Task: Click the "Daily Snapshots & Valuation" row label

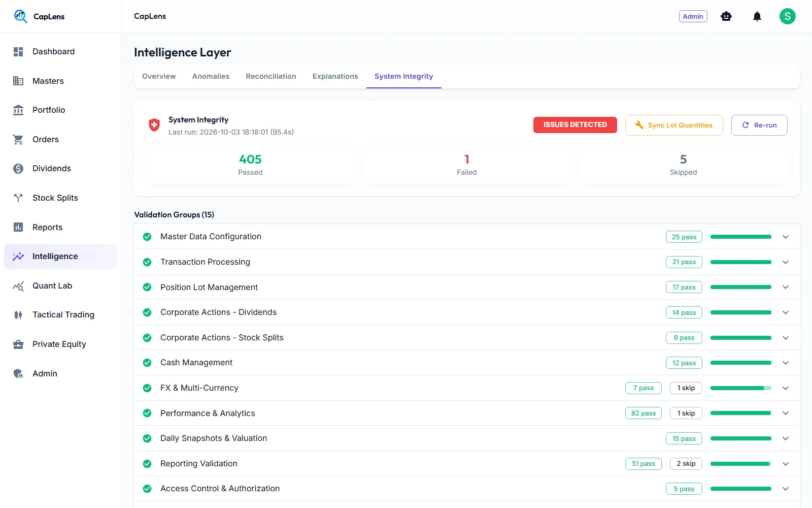Action: click(214, 438)
